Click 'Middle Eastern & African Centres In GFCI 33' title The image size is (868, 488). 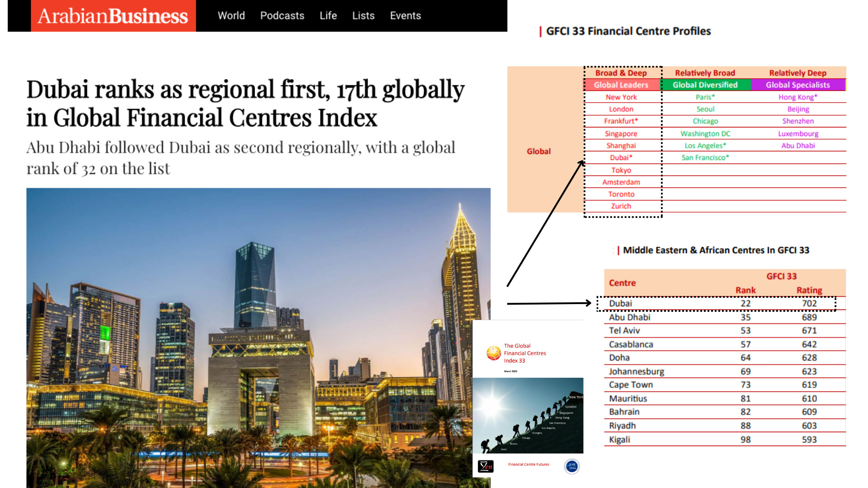tap(716, 250)
